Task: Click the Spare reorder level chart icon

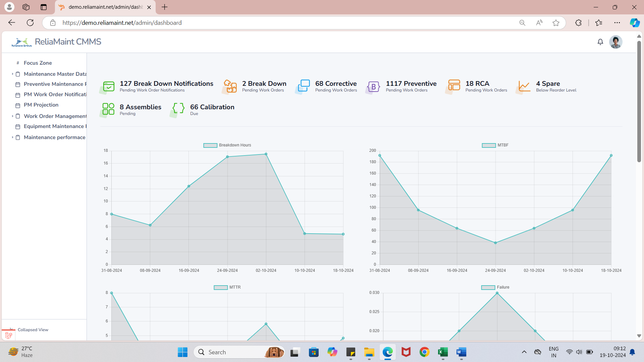Action: pyautogui.click(x=524, y=86)
